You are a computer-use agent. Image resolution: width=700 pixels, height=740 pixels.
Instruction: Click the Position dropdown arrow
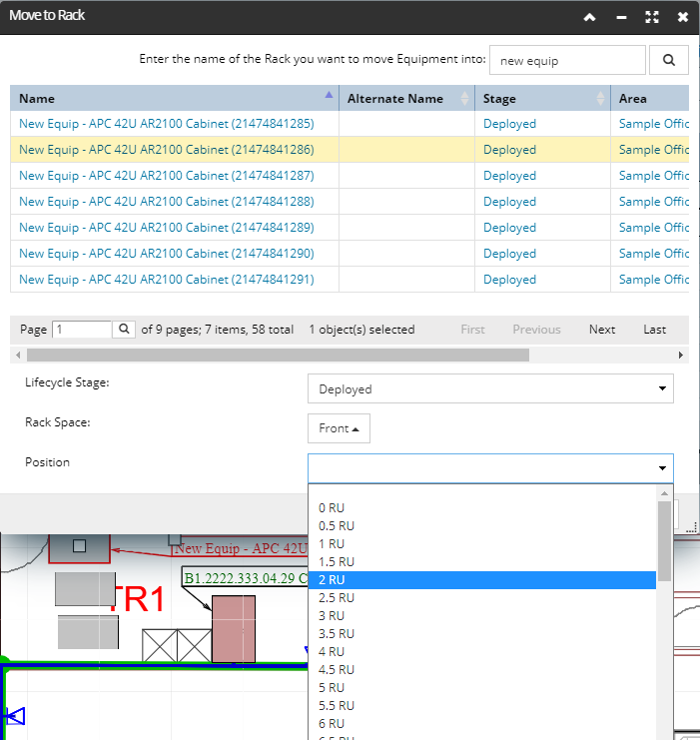pyautogui.click(x=662, y=468)
